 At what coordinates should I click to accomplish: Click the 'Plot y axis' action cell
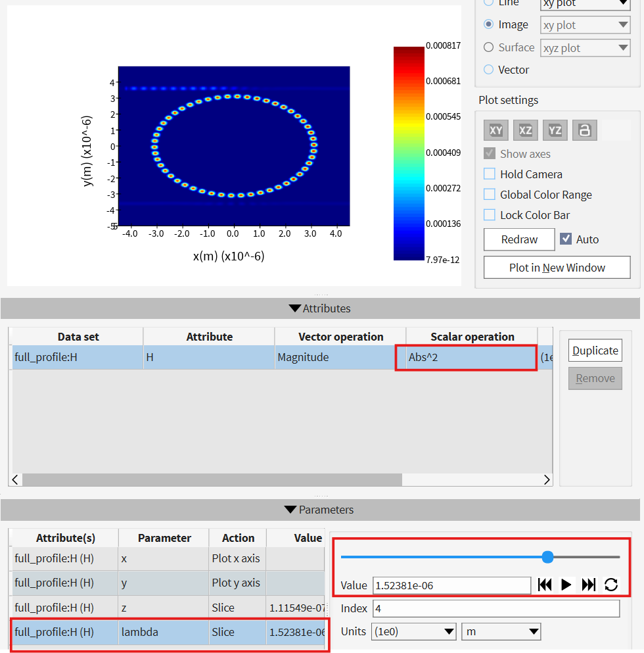coord(237,583)
